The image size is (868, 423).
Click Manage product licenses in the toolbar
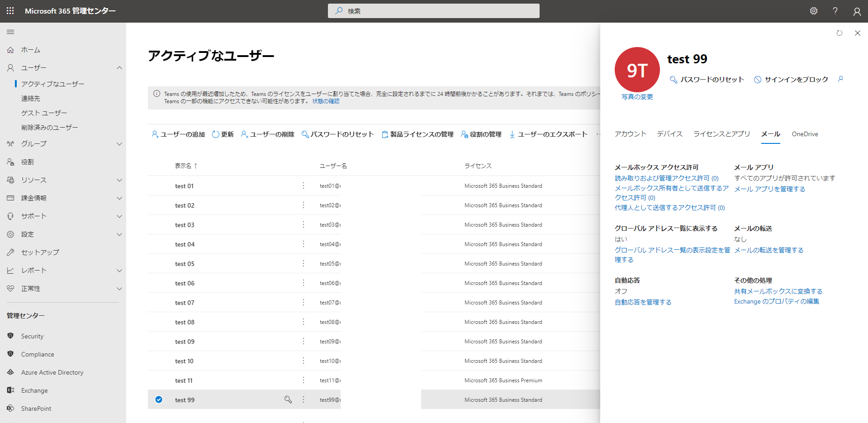point(417,134)
